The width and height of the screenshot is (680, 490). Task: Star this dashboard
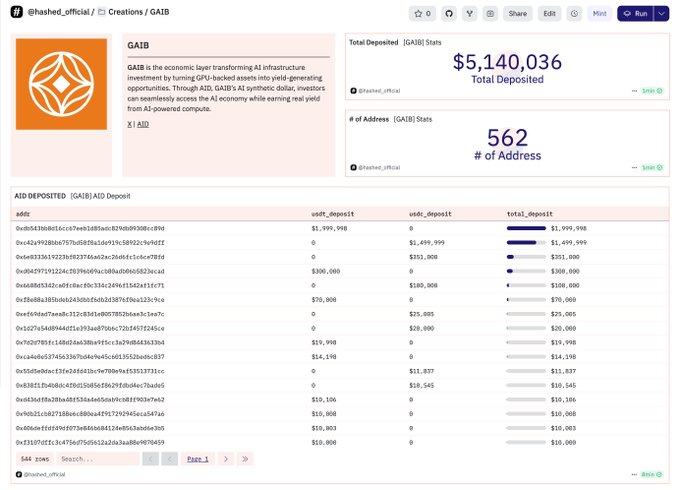[x=422, y=14]
